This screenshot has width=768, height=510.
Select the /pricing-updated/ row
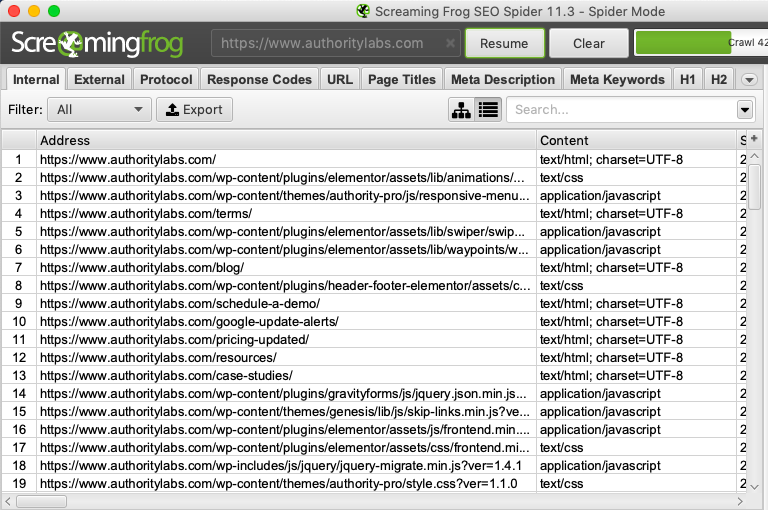pos(374,340)
